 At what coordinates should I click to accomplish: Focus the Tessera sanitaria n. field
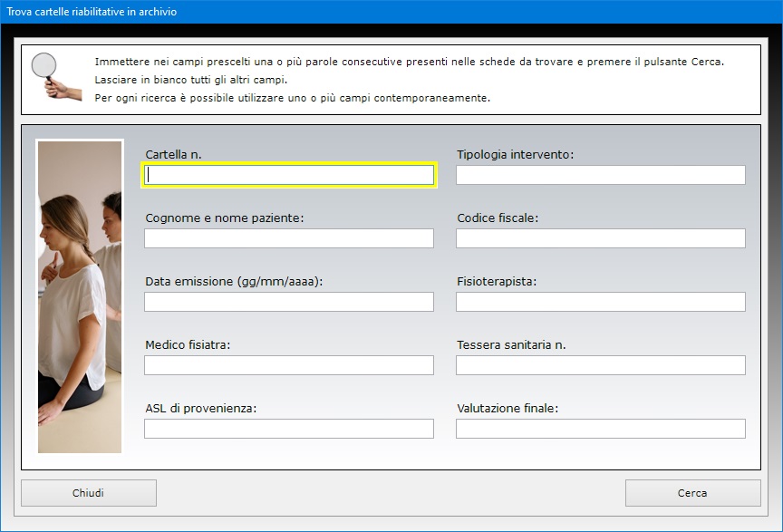coord(601,365)
